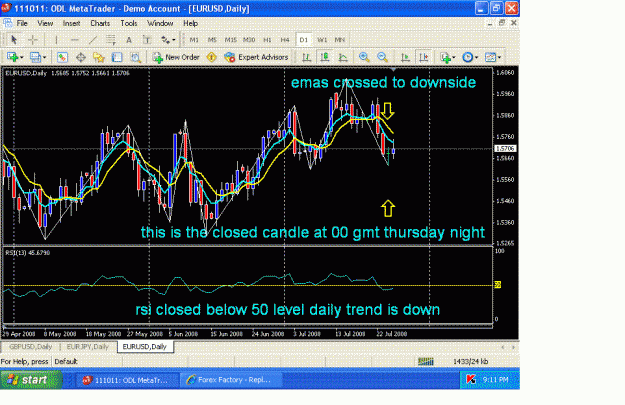This screenshot has width=625, height=405.
Task: Click the red K tray icon
Action: click(x=471, y=380)
